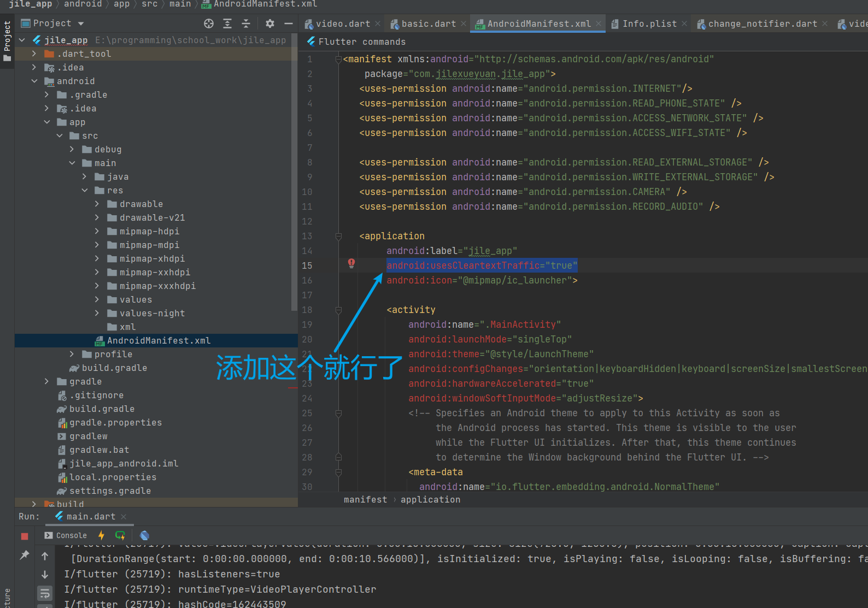Screen dimensions: 868x608
Task: Select jile_app_android.iml file
Action: click(118, 463)
